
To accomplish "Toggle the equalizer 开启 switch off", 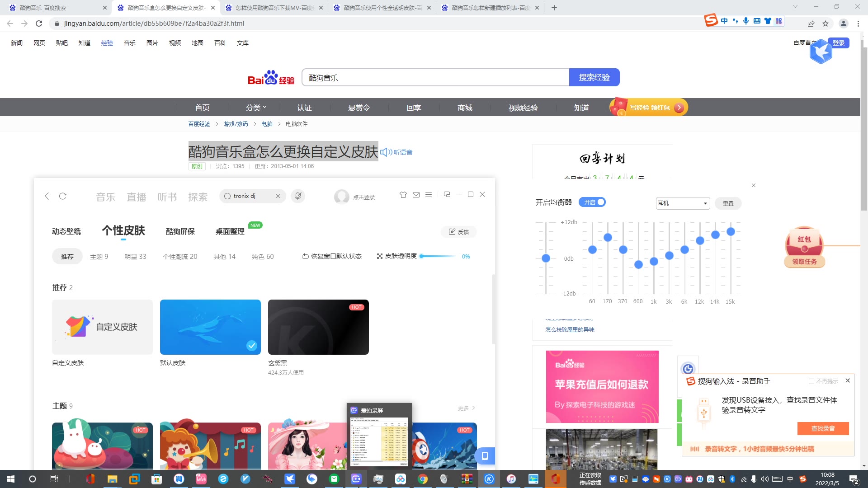I will pos(592,202).
